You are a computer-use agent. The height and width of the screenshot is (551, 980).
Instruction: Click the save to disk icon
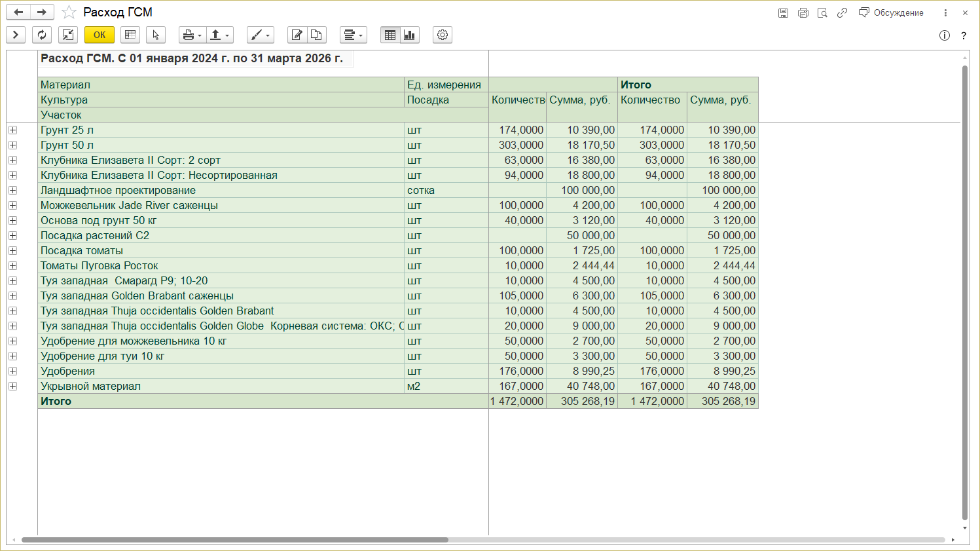click(x=783, y=13)
